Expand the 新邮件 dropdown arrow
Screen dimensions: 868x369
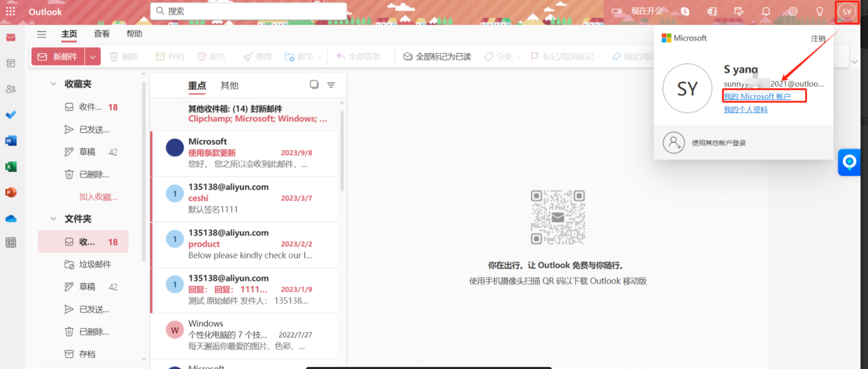[x=93, y=57]
